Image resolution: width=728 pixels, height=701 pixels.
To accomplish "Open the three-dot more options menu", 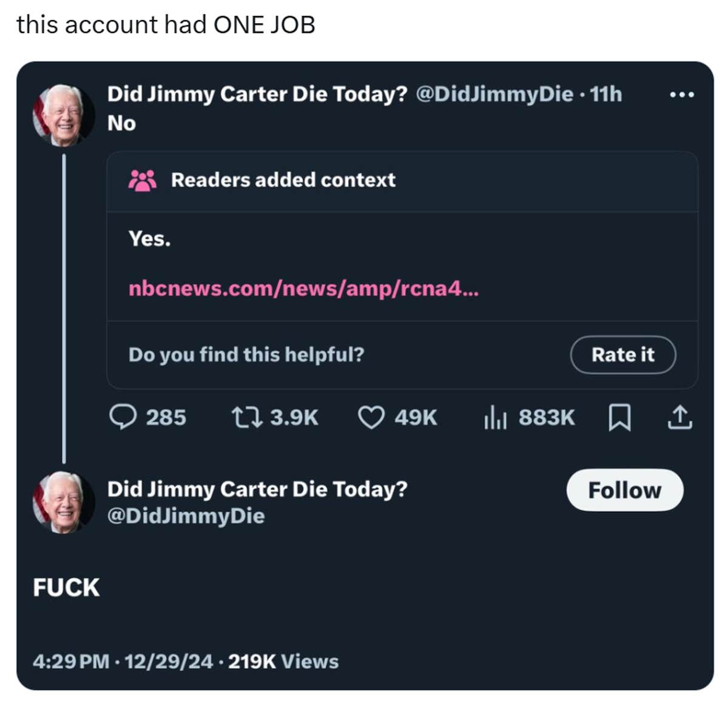I will (682, 95).
